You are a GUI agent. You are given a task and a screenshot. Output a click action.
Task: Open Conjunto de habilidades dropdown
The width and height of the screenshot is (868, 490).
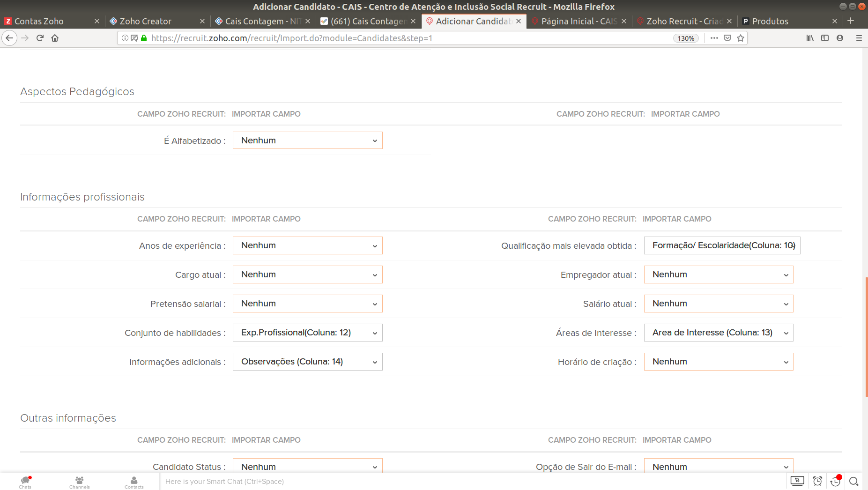[x=308, y=333]
